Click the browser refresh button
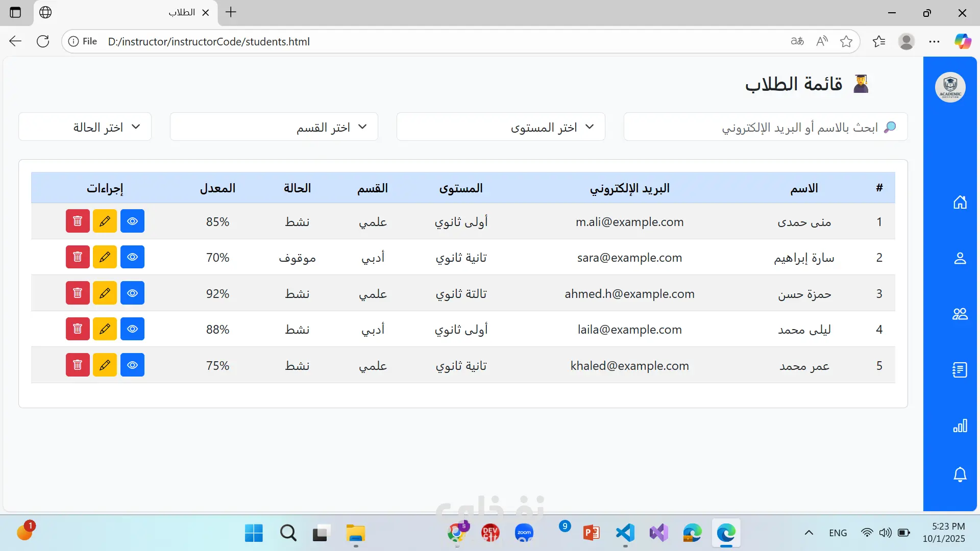This screenshot has width=980, height=551. [x=43, y=41]
